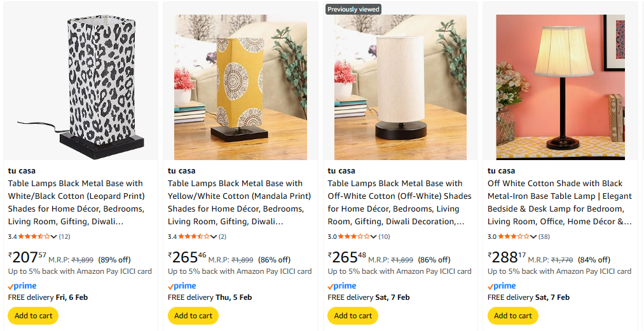The height and width of the screenshot is (331, 644).
Task: Add yellow mandala lamp to cart
Action: click(193, 316)
